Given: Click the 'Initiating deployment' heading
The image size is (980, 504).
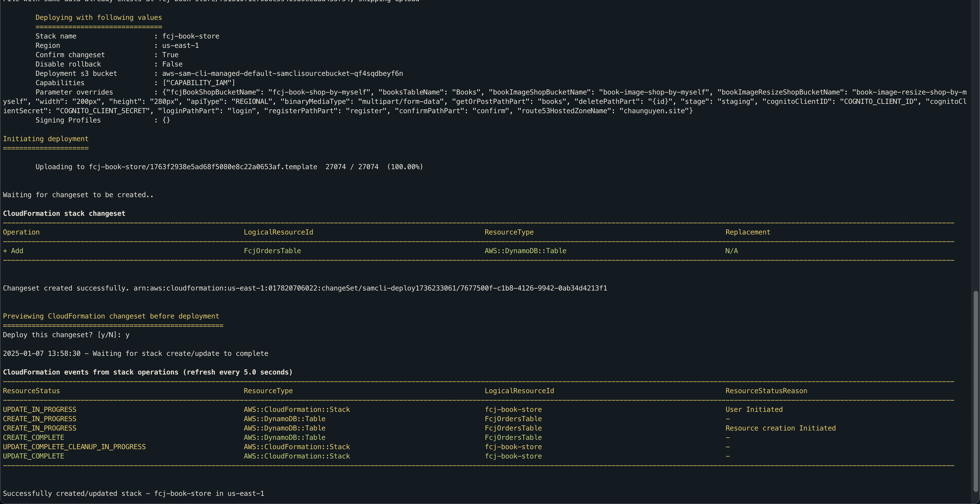Looking at the screenshot, I should tap(46, 139).
